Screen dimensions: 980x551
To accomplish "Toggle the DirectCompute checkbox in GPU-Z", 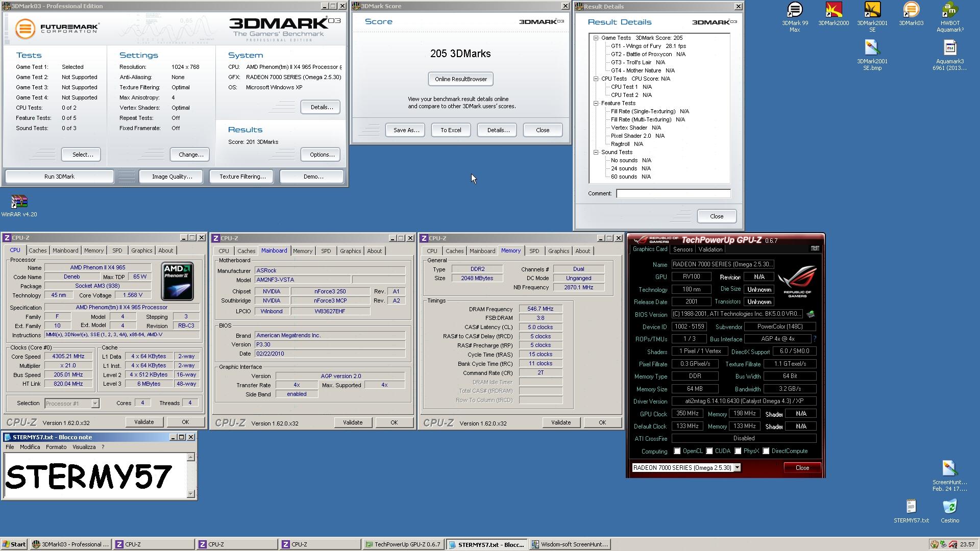I will (x=766, y=451).
